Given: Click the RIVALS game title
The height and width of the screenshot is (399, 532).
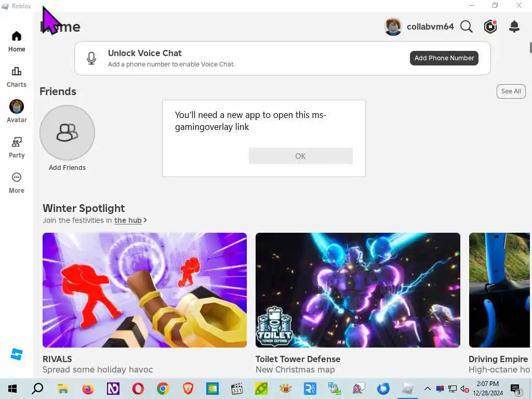Looking at the screenshot, I should point(57,359).
